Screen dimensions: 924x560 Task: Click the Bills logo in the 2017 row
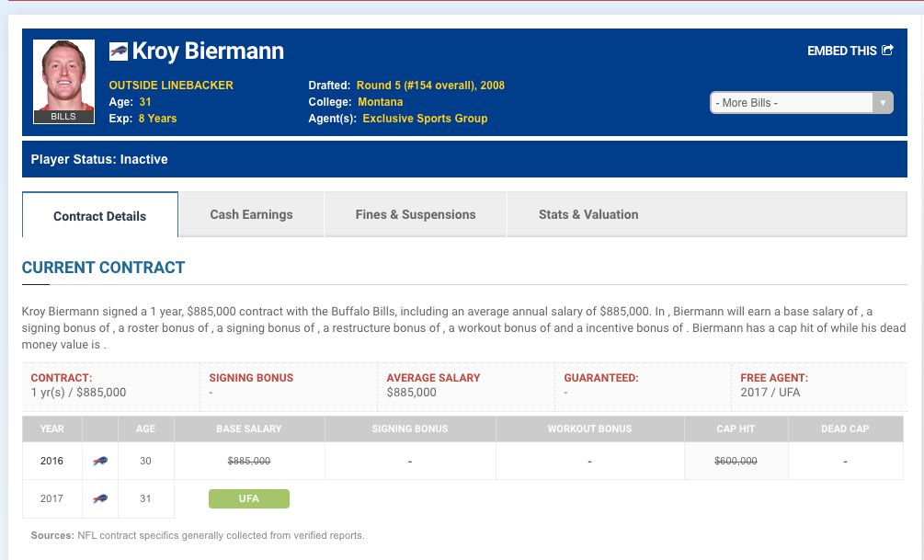tap(100, 498)
